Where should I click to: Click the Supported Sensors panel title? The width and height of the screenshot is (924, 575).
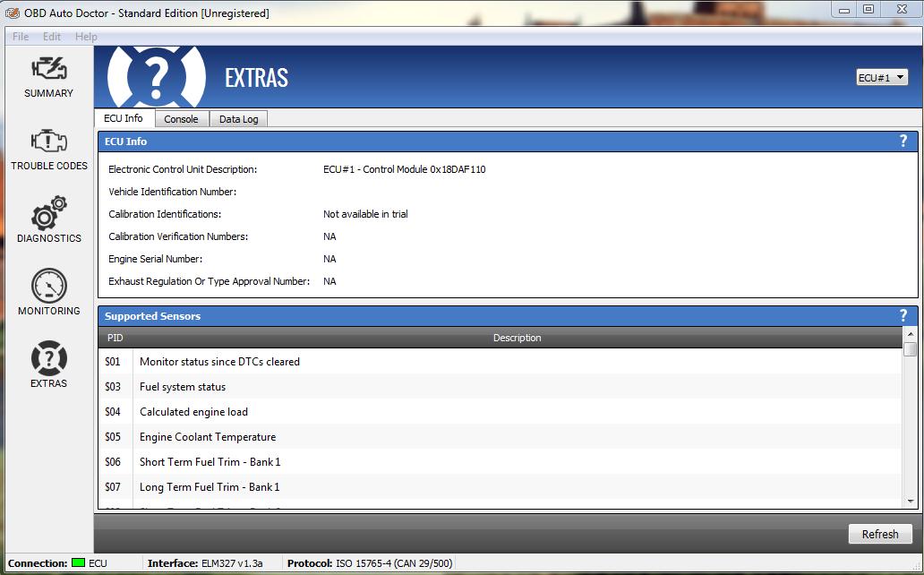pos(152,316)
